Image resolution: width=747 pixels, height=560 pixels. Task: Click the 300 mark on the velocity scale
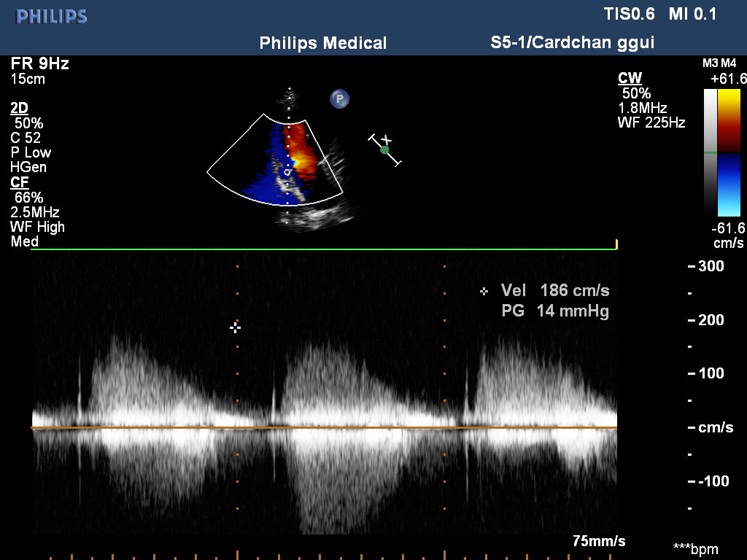(x=711, y=266)
